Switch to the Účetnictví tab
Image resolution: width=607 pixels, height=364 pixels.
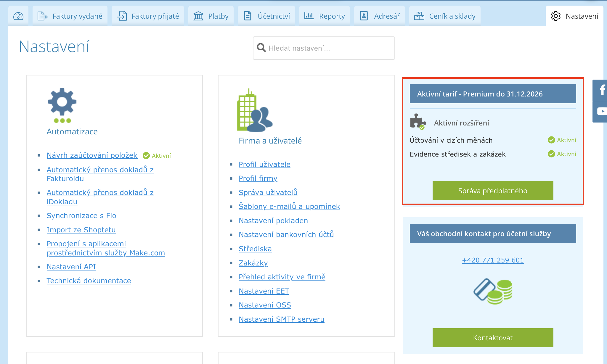point(266,16)
